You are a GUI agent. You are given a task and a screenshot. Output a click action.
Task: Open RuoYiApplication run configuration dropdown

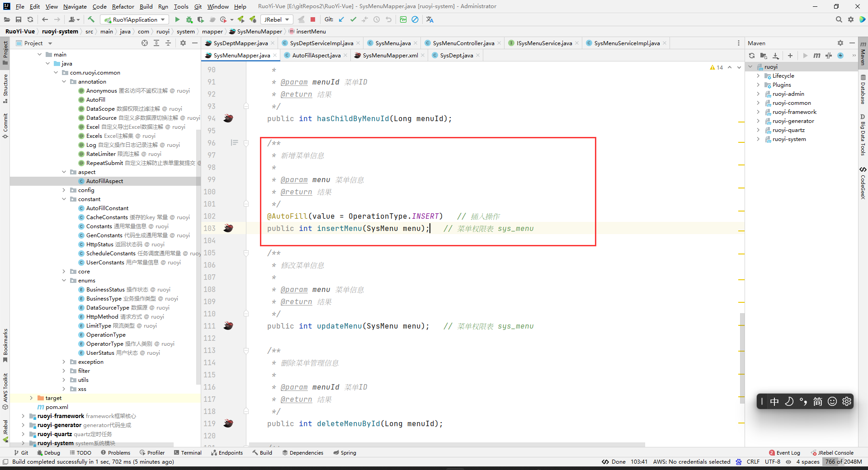135,19
